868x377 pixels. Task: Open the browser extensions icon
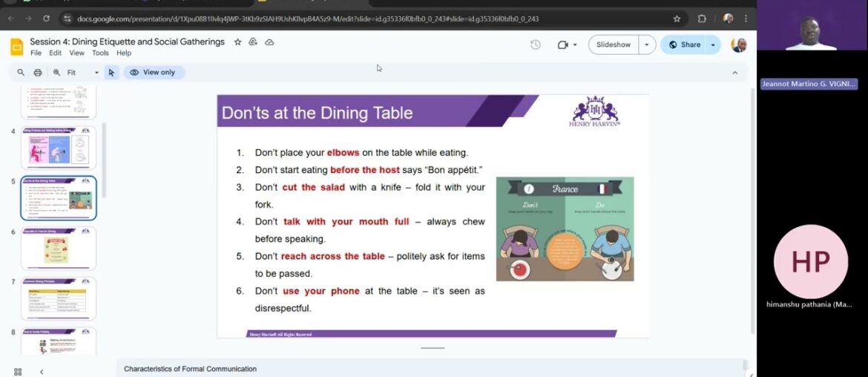[x=702, y=19]
